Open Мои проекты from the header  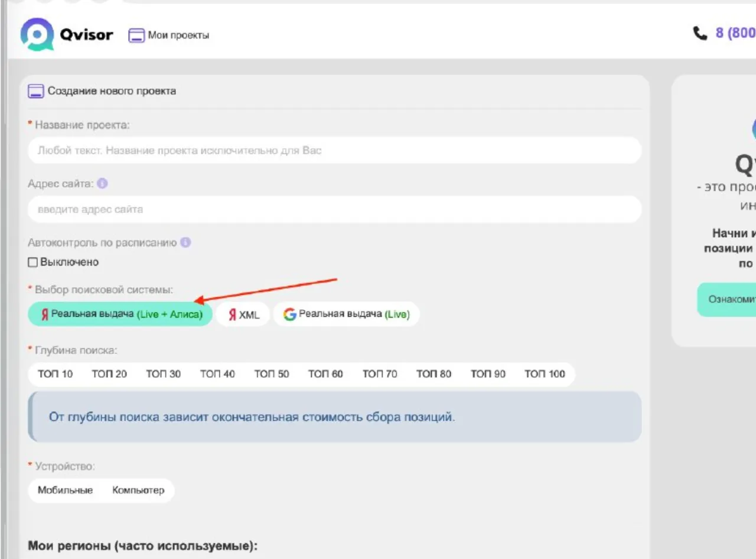(x=169, y=35)
